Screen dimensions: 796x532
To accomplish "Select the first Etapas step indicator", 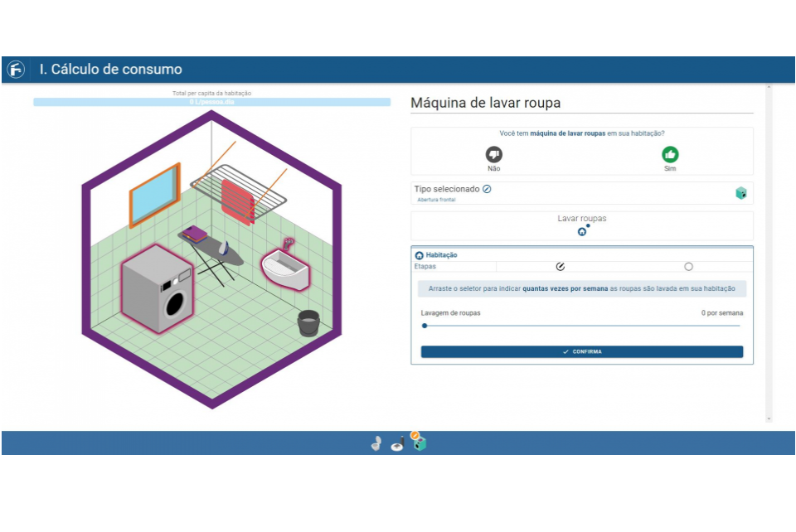I will point(561,267).
